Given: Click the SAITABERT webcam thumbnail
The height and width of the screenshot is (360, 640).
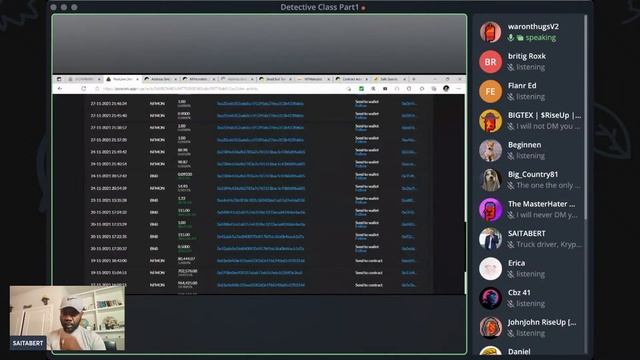Looking at the screenshot, I should 67,318.
